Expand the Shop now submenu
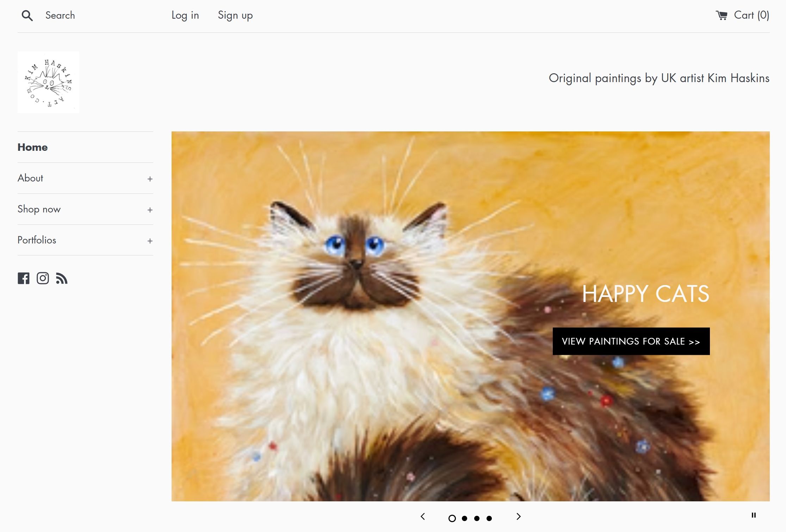The image size is (786, 532). (150, 210)
